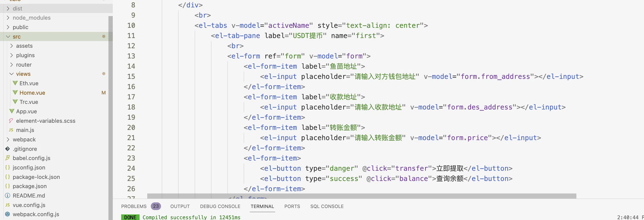
Task: Click the JS icon for main.js
Action: (11, 130)
